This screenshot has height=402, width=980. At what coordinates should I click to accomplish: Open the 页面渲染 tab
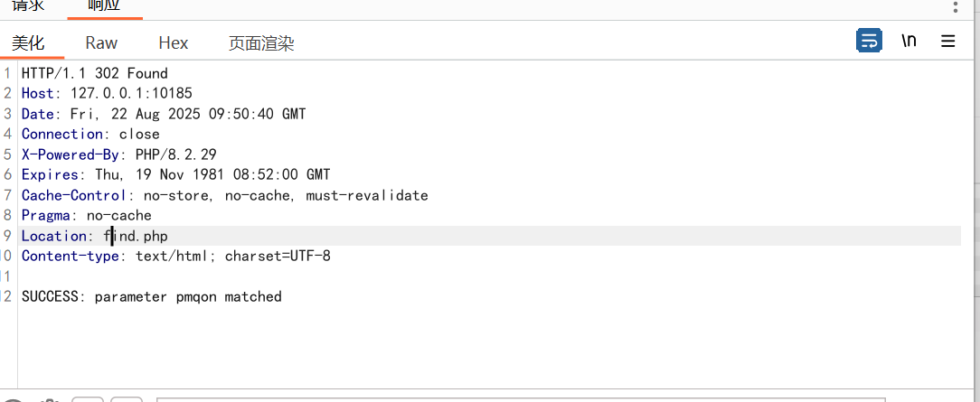click(x=261, y=42)
